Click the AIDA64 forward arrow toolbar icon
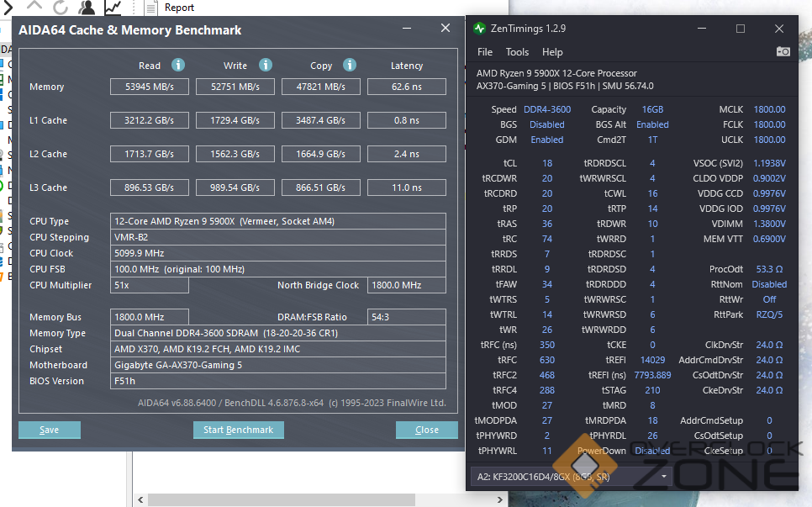 coord(7,7)
